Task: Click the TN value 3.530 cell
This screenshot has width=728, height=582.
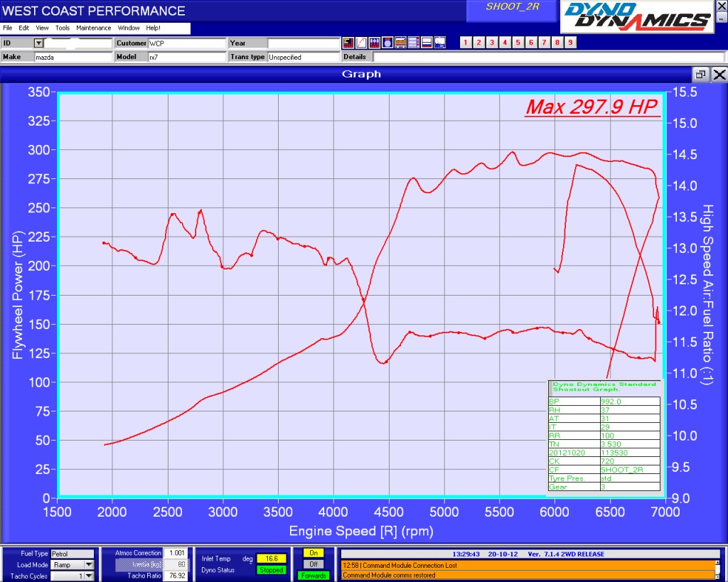Action: 630,444
